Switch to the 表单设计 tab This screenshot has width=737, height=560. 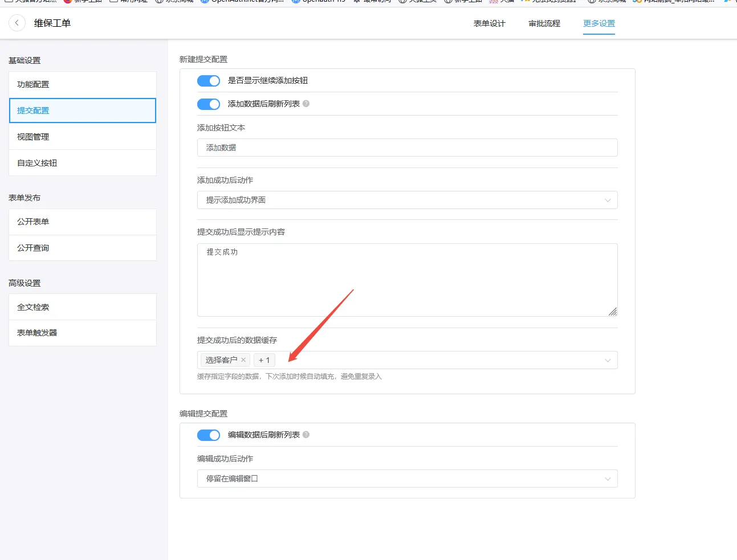point(489,23)
